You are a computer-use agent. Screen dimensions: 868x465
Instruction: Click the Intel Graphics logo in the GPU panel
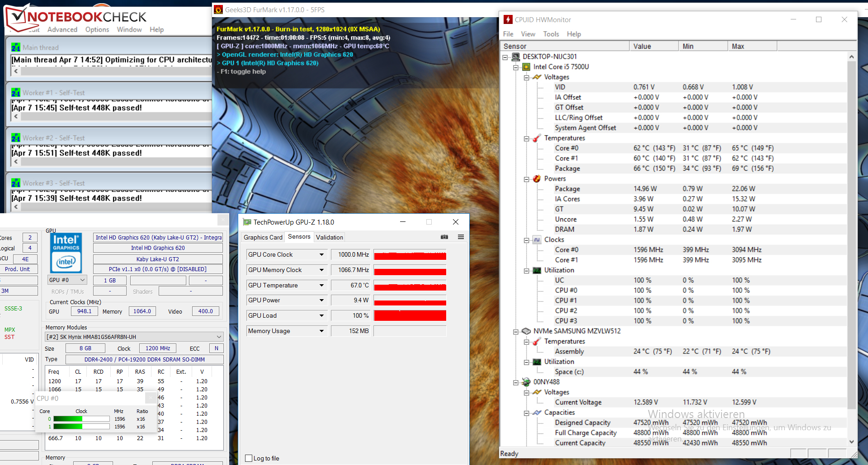66,253
